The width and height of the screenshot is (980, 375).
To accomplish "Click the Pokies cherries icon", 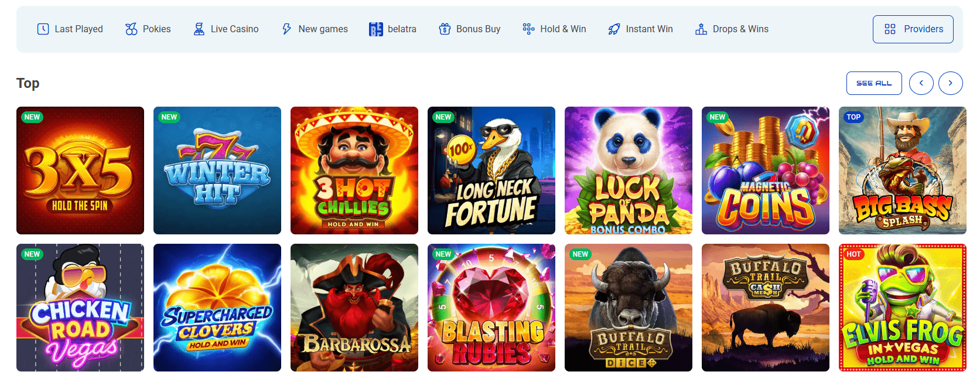I will [x=131, y=29].
